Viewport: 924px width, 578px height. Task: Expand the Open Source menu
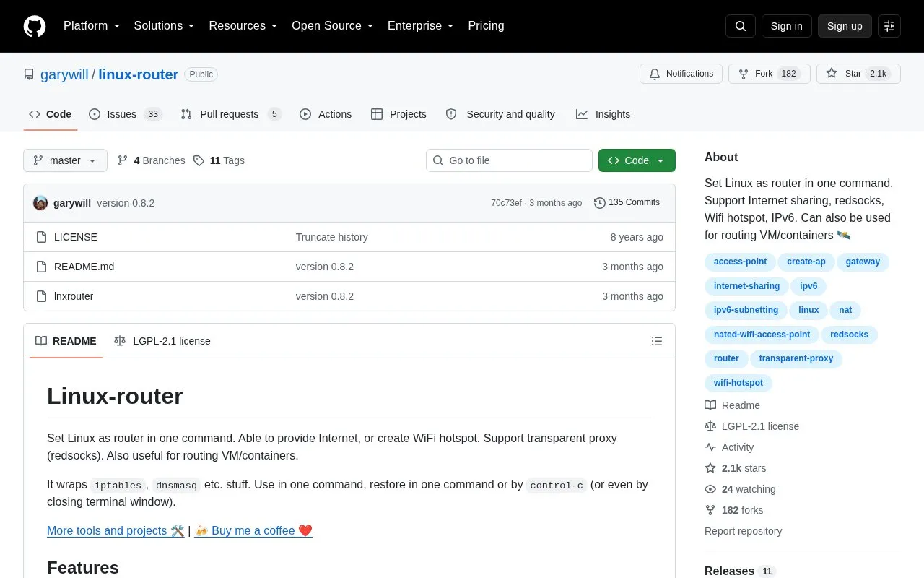pos(333,26)
